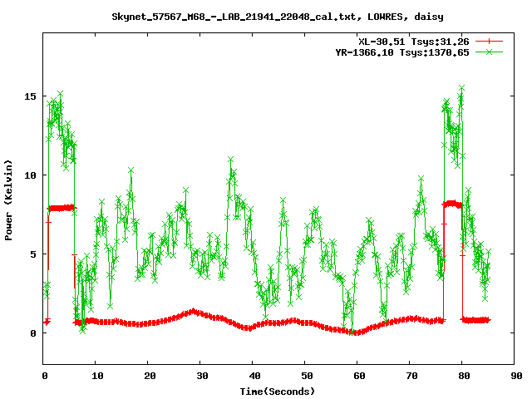The width and height of the screenshot is (532, 399).
Task: Click the x-axis tick label 50
Action: (x=307, y=376)
